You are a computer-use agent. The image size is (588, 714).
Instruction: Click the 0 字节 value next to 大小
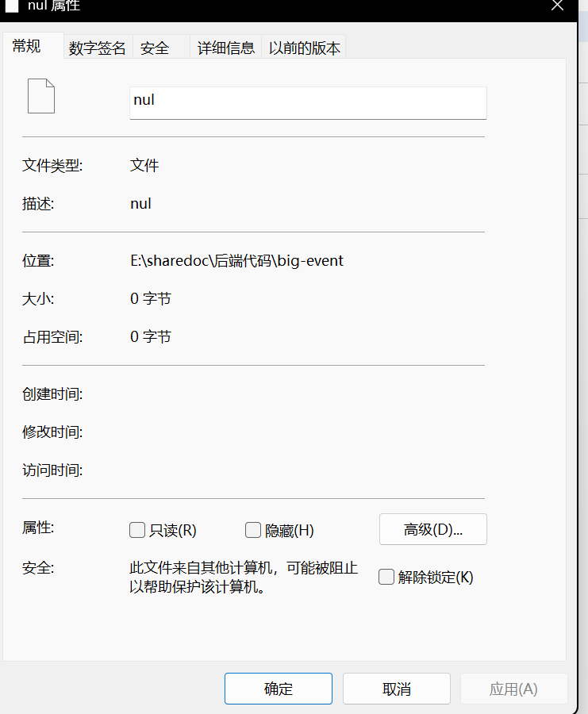(151, 299)
